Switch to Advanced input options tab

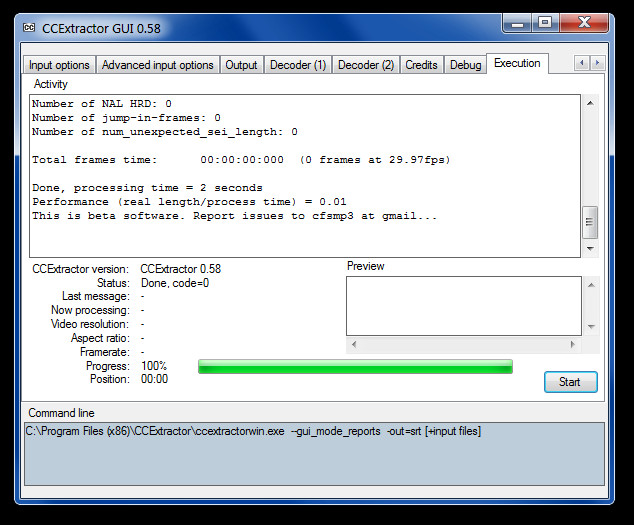pos(157,65)
